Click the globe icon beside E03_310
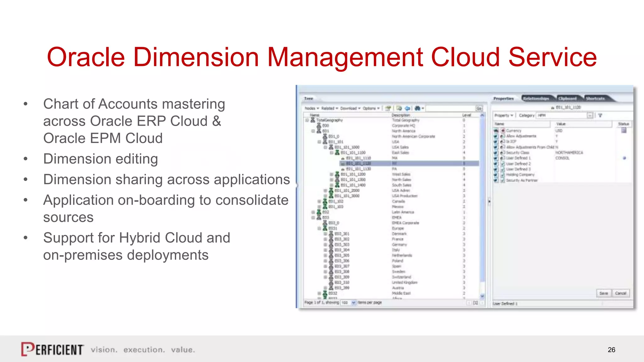 [331, 282]
